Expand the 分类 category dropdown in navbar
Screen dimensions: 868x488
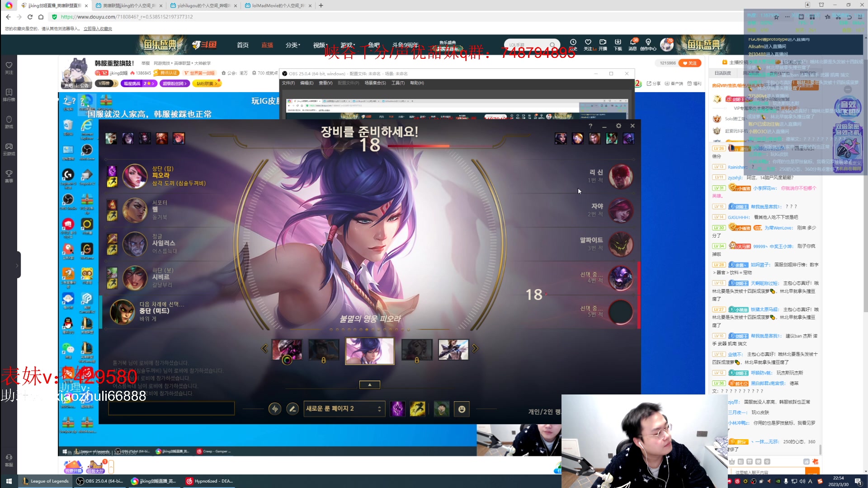point(292,45)
